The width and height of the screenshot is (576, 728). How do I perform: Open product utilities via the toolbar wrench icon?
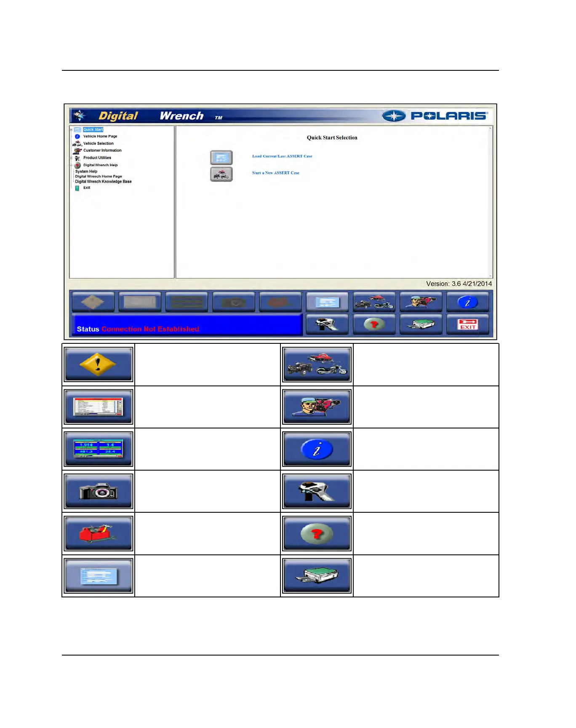pyautogui.click(x=327, y=324)
